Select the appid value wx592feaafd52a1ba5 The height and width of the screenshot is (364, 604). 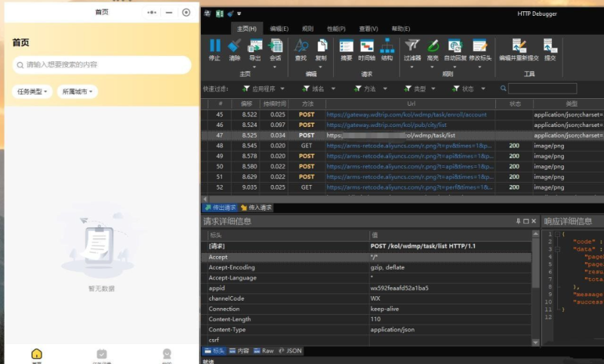tap(399, 288)
